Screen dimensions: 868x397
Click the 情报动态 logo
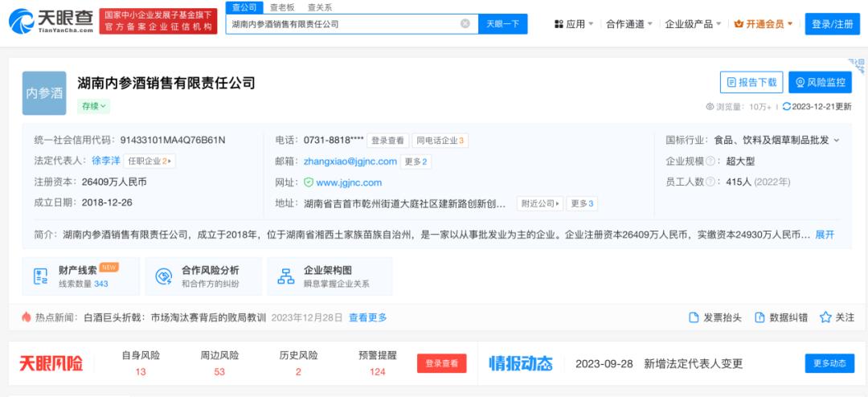click(x=520, y=363)
